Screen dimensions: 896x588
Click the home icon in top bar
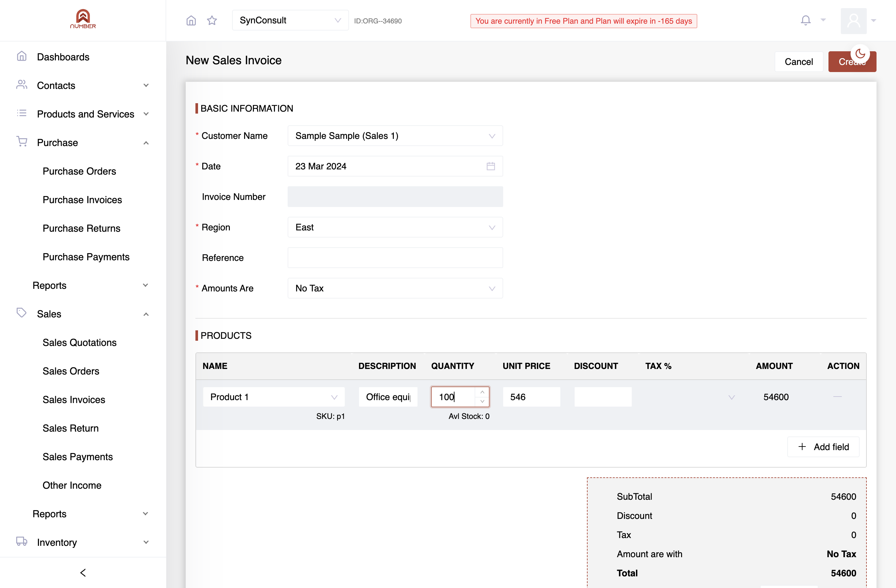(x=191, y=20)
